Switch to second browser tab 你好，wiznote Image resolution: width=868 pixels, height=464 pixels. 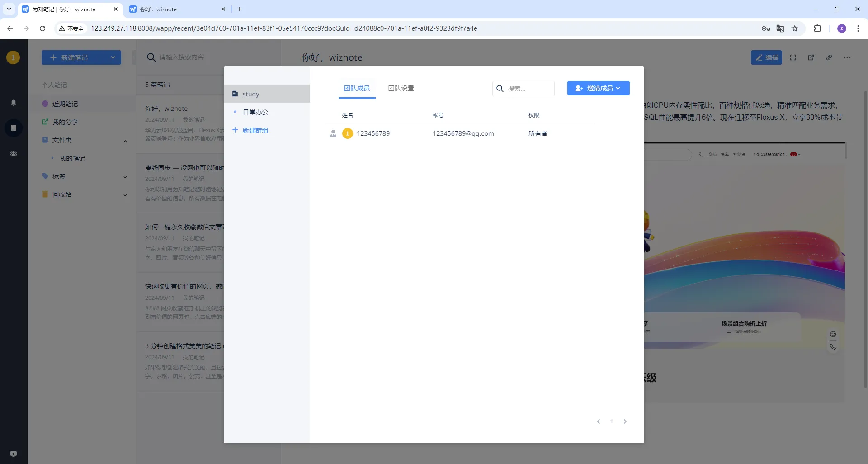178,9
